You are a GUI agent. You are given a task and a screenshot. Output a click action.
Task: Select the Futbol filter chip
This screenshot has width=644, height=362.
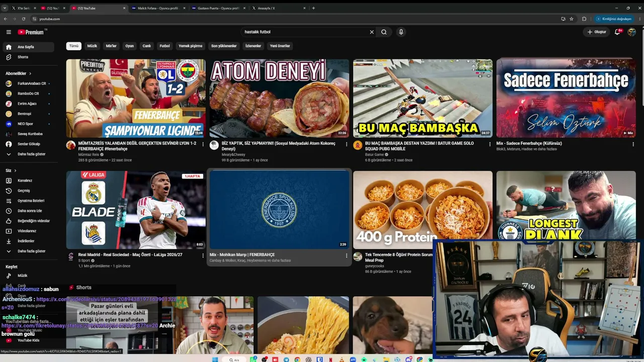coord(165,46)
